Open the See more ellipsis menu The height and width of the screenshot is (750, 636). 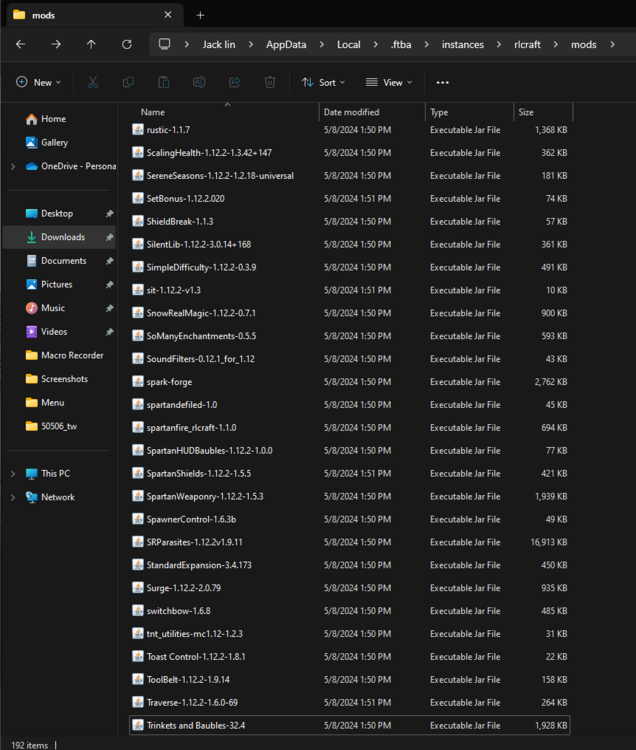click(442, 82)
